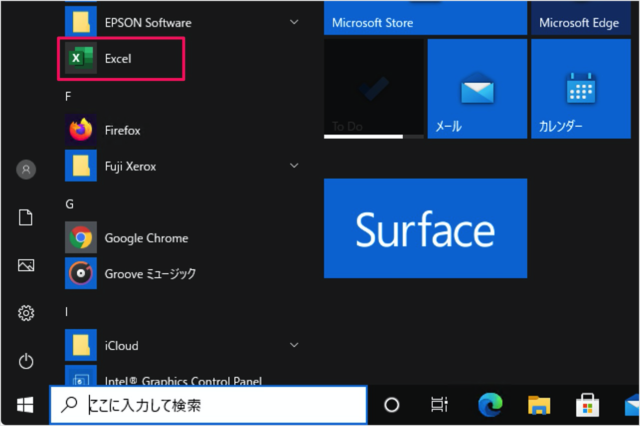Expand the Fuji Xerox chevron
The width and height of the screenshot is (640, 426).
[294, 166]
